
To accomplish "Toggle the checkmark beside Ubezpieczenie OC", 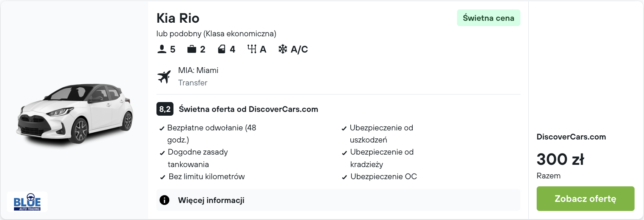I will point(344,177).
